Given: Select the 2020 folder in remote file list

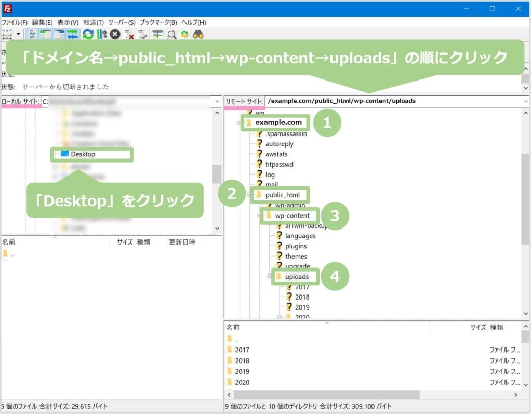Looking at the screenshot, I should tap(242, 383).
